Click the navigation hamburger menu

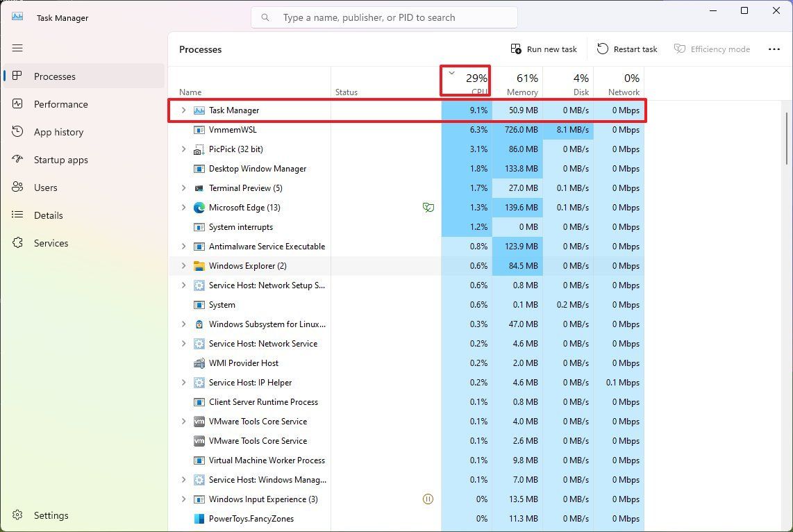tap(17, 49)
